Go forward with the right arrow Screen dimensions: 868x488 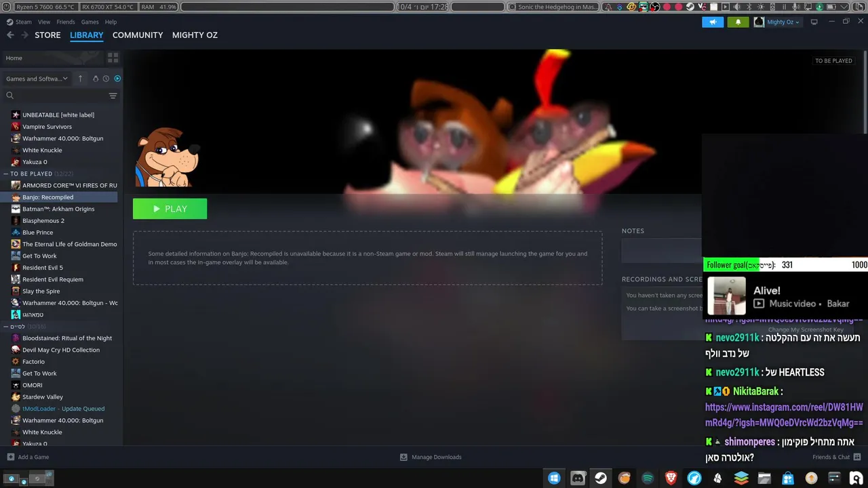(24, 35)
